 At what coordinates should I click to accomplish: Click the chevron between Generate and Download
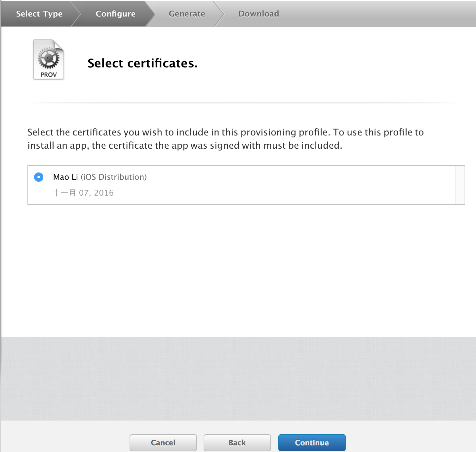pos(219,14)
